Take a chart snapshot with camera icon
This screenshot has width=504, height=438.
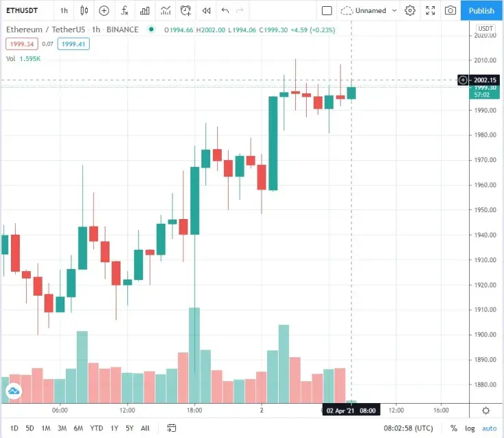click(x=451, y=10)
